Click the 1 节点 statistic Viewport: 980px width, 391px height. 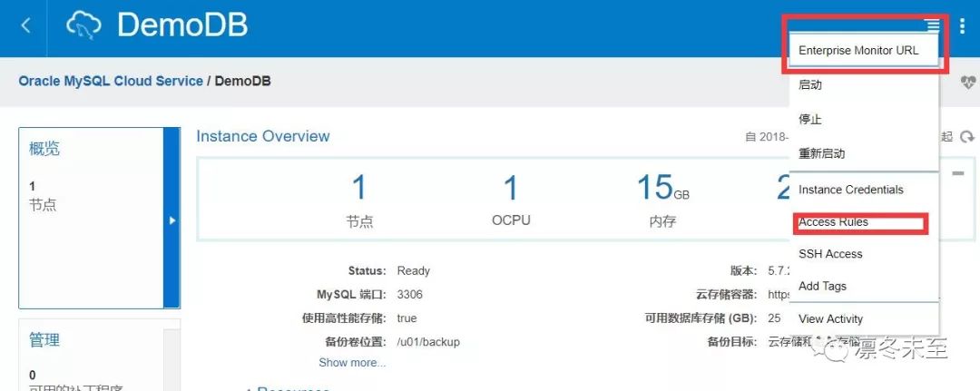(359, 200)
